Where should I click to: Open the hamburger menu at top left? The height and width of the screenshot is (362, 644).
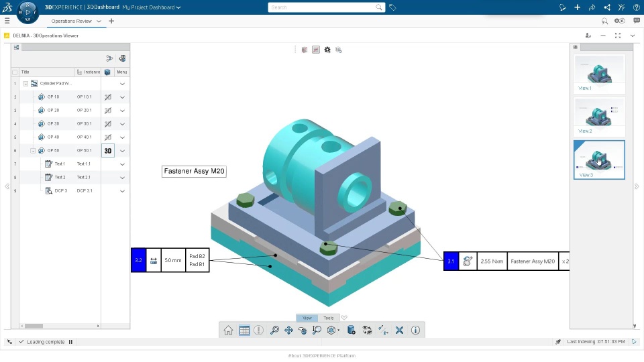[x=7, y=21]
